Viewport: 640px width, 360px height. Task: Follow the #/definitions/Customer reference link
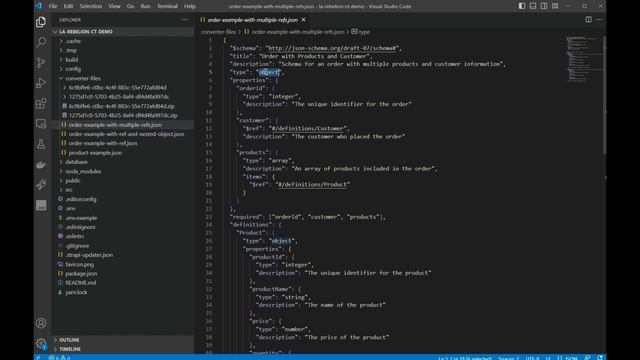308,129
